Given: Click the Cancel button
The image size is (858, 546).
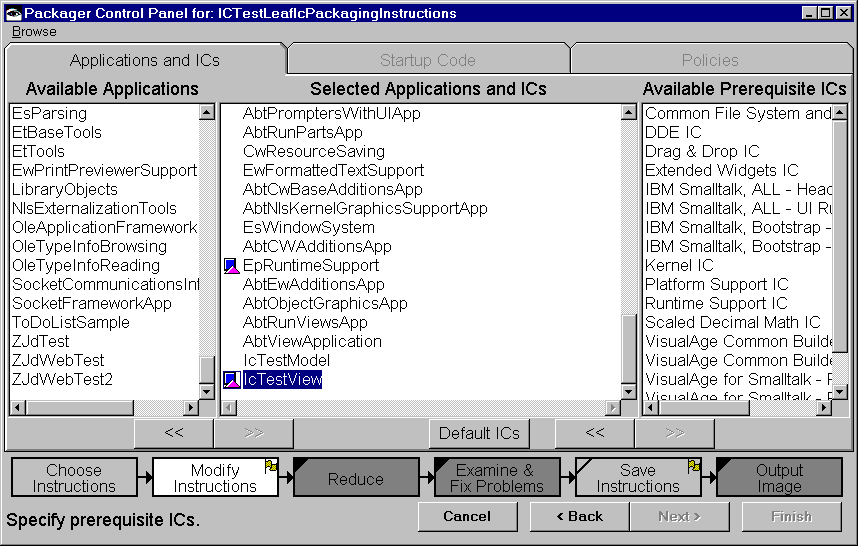Looking at the screenshot, I should 467,516.
